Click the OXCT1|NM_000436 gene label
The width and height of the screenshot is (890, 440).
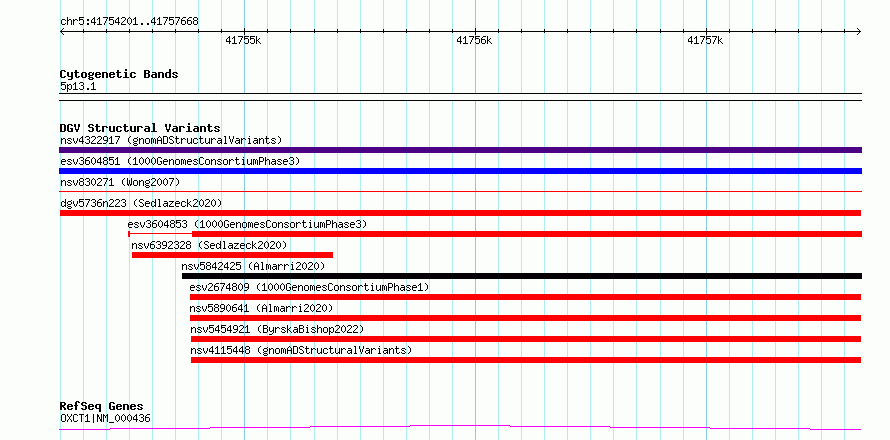pos(105,419)
